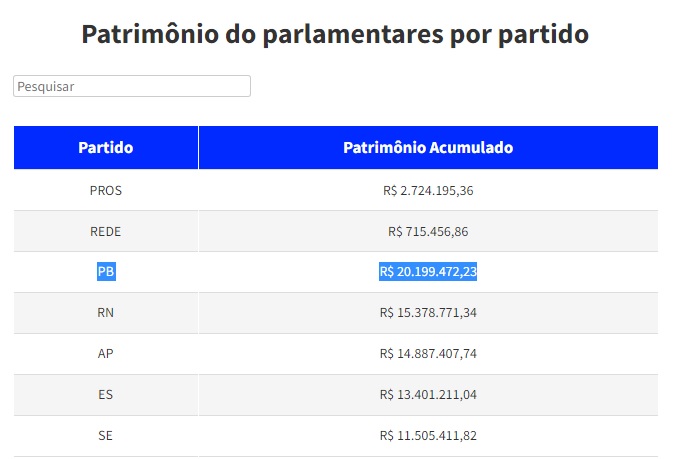Image resolution: width=680 pixels, height=459 pixels.
Task: Select the AP cell
Action: (106, 353)
